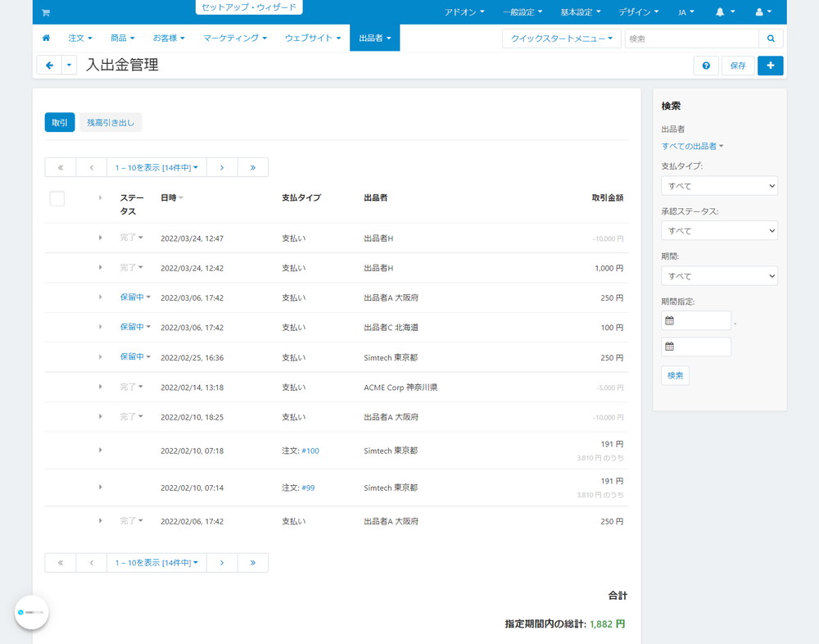The width and height of the screenshot is (819, 644).
Task: Click the end date calendar field
Action: pyautogui.click(x=695, y=347)
